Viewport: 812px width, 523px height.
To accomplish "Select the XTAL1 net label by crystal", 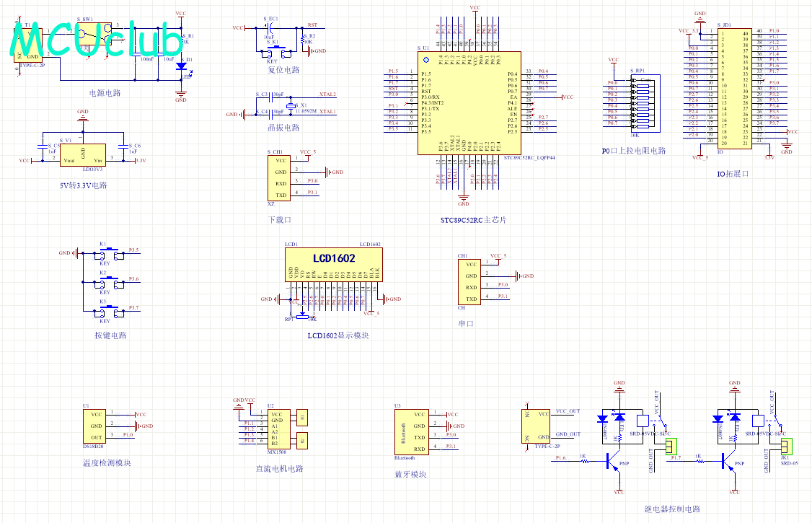I will pyautogui.click(x=327, y=112).
